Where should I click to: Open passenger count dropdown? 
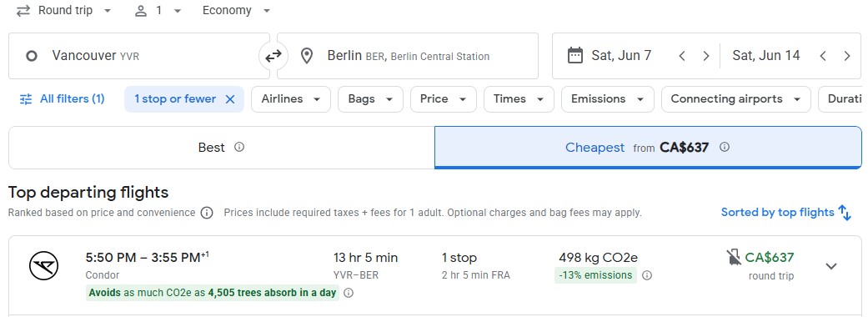[158, 11]
